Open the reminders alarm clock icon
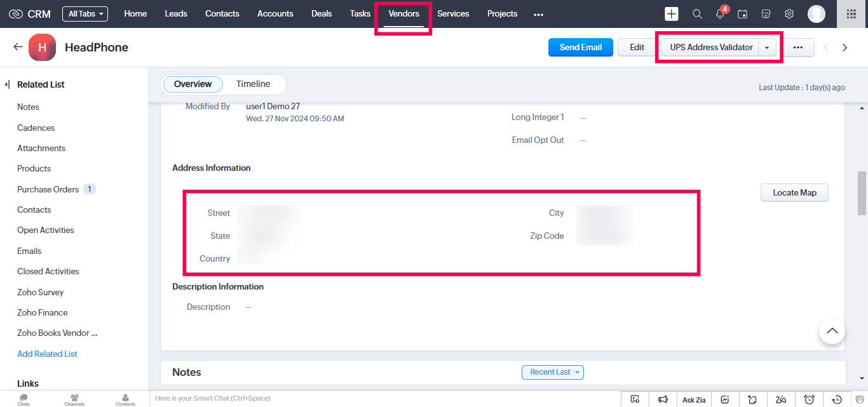The image size is (868, 407). pos(809,399)
